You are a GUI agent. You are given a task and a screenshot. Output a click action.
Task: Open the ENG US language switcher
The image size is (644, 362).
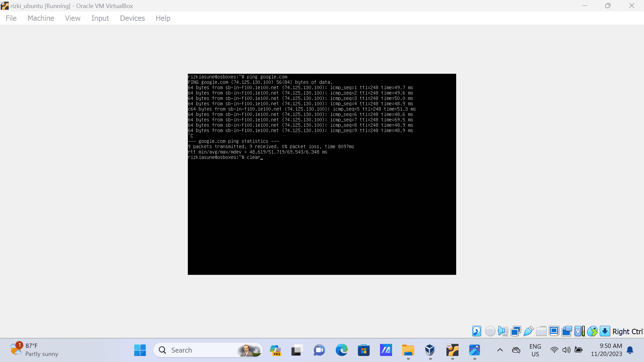click(x=535, y=350)
